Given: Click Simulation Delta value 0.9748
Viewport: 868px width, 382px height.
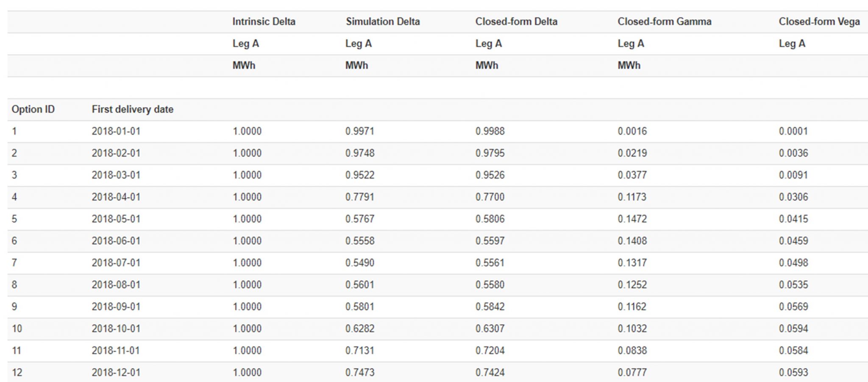Looking at the screenshot, I should [360, 153].
